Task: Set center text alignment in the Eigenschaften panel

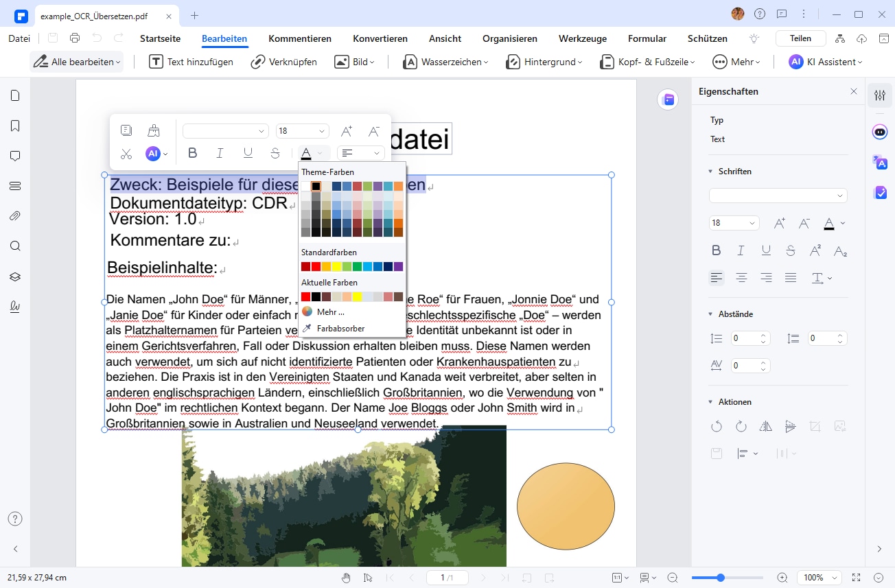Action: 741,278
